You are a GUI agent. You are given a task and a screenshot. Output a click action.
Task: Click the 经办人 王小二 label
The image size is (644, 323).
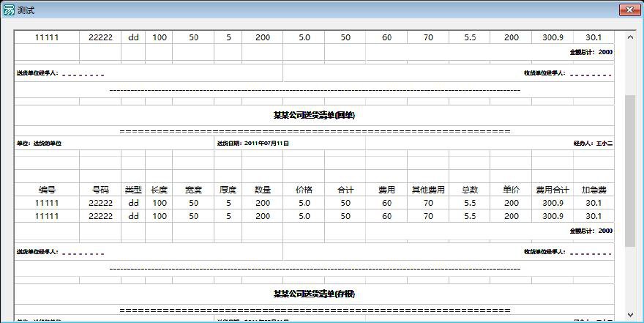(593, 144)
